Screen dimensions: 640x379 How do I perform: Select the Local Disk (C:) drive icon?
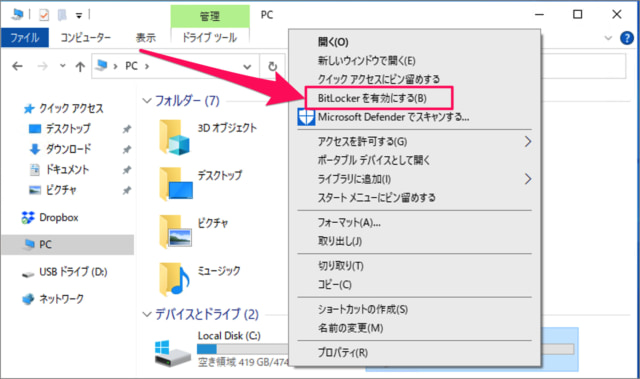click(173, 353)
